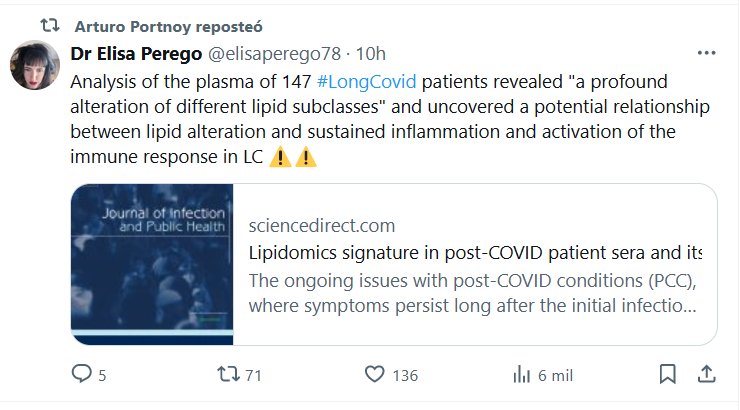Open the three-dot more options menu
Screen dimensions: 740x410
[x=706, y=53]
